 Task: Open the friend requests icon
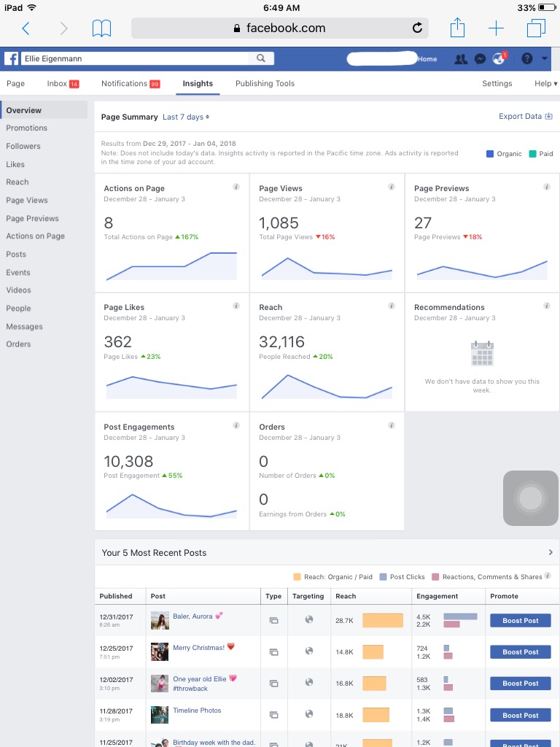click(461, 59)
